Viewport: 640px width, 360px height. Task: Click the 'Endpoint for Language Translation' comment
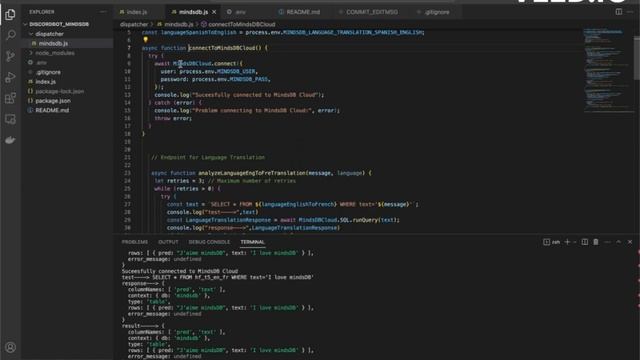pyautogui.click(x=208, y=157)
